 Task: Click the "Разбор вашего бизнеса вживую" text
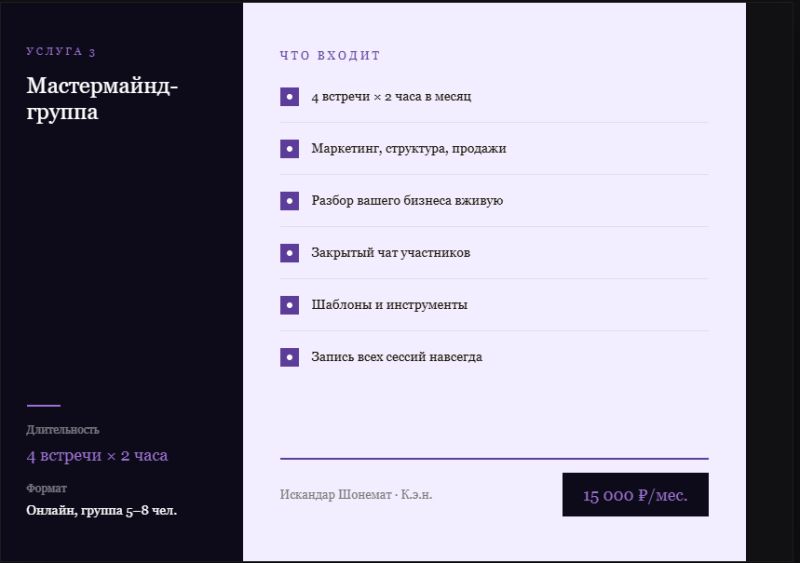pyautogui.click(x=407, y=201)
